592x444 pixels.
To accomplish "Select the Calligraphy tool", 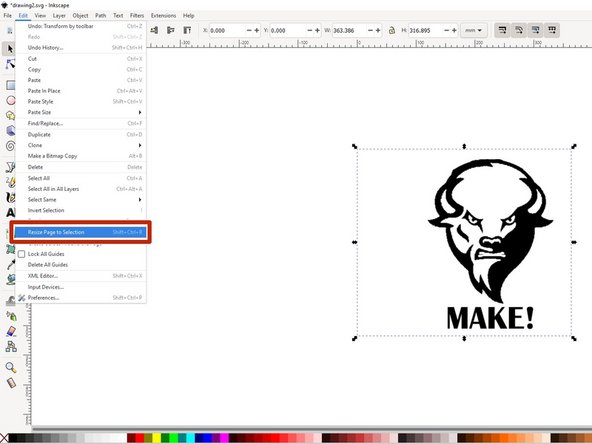I will pos(10,197).
